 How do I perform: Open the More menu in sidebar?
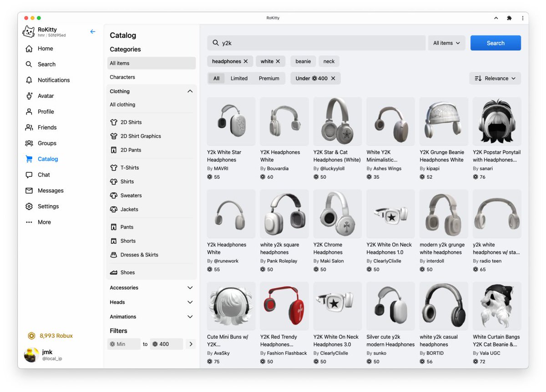click(44, 222)
